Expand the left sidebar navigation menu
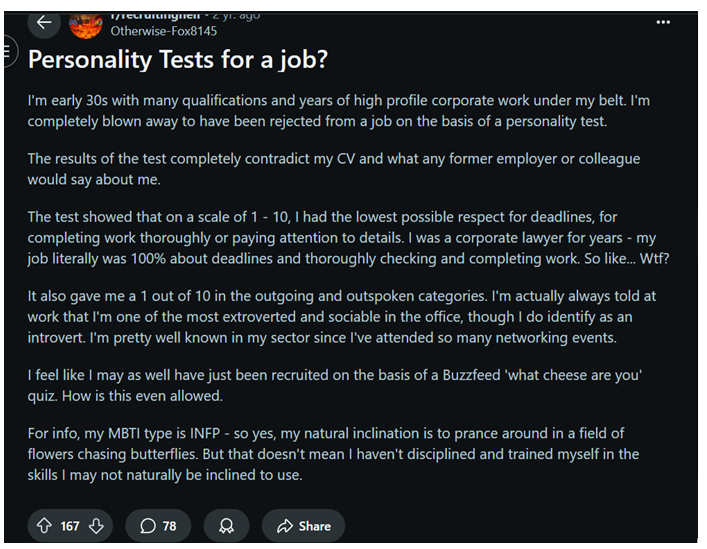This screenshot has width=707, height=549. [8, 51]
